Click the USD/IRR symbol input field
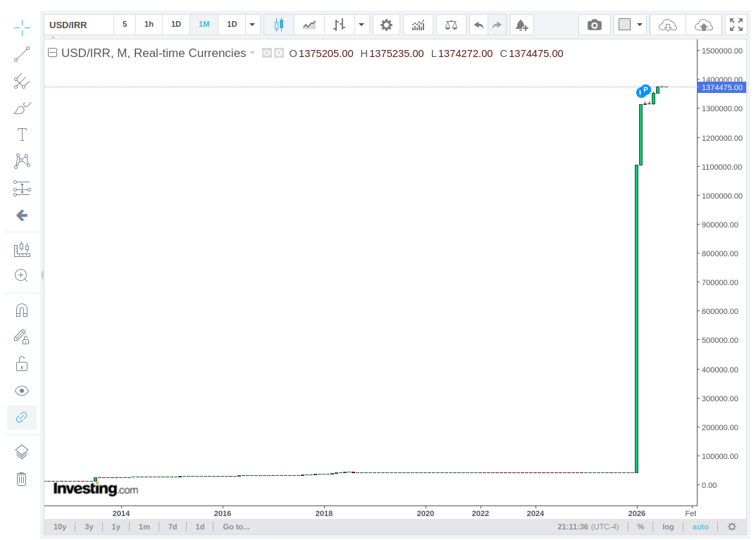The width and height of the screenshot is (756, 540). [x=79, y=25]
